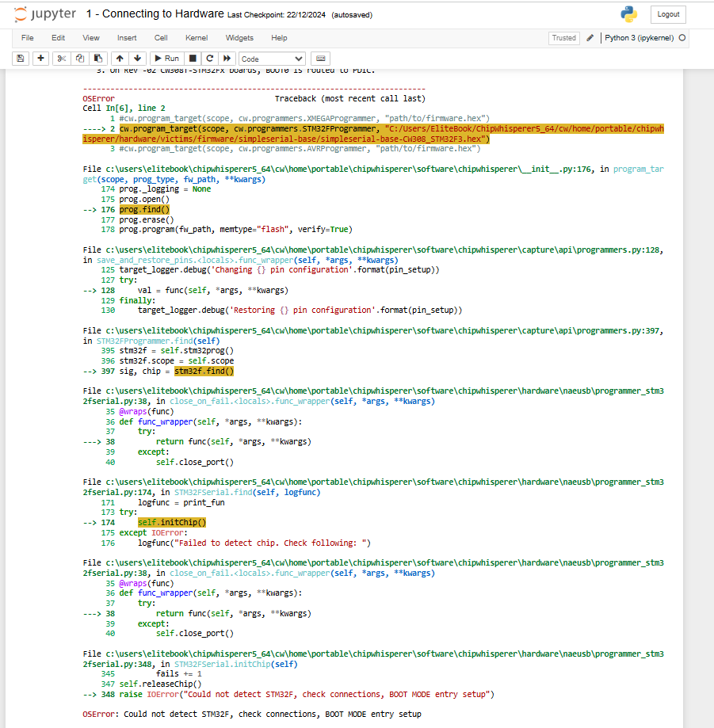Click 'Traceback (most recent call last)' text
This screenshot has height=728, width=714.
pos(349,98)
